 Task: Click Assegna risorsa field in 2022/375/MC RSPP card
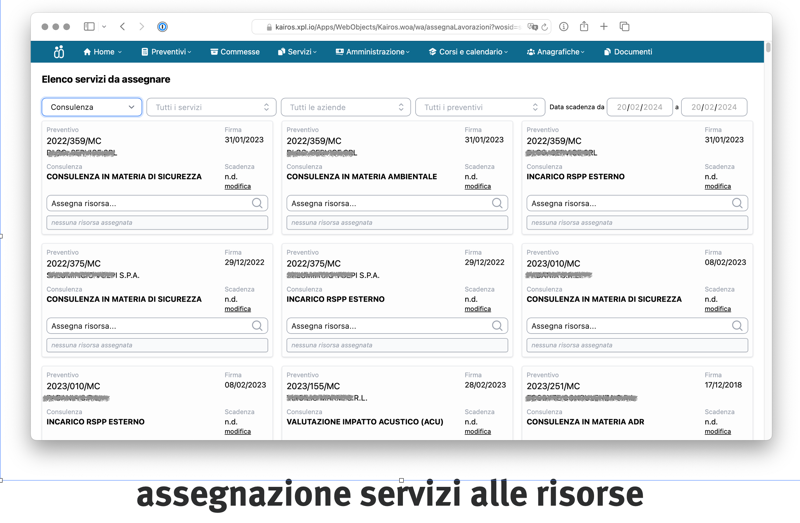[397, 326]
